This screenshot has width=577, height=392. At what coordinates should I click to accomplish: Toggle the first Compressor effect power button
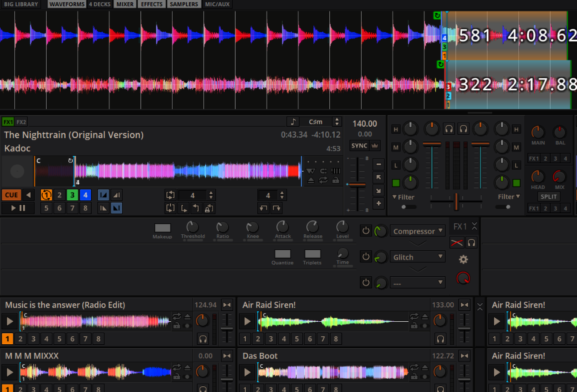pos(366,230)
